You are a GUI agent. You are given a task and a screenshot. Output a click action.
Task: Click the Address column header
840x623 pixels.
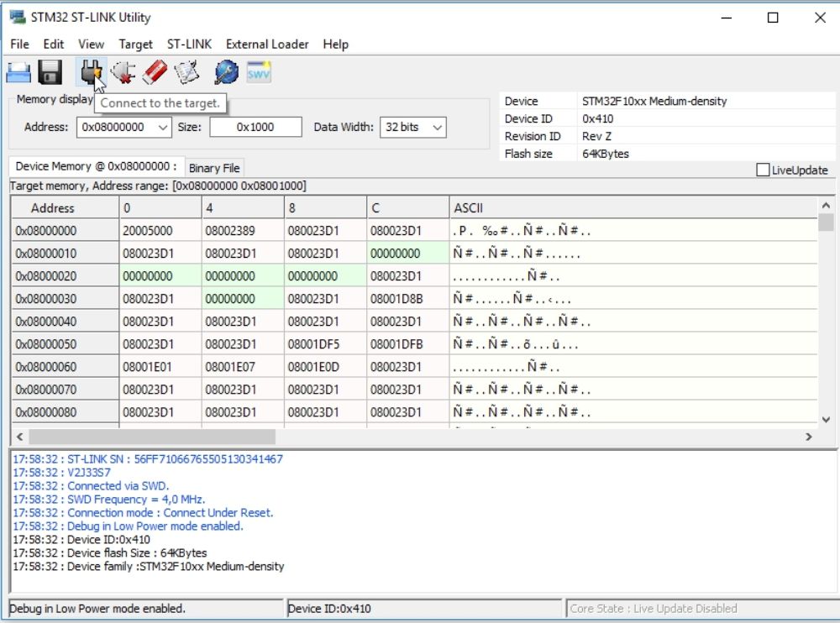[65, 208]
